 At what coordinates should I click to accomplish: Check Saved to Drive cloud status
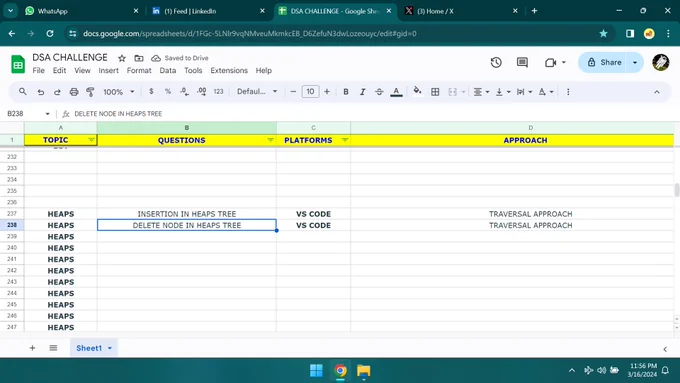180,58
